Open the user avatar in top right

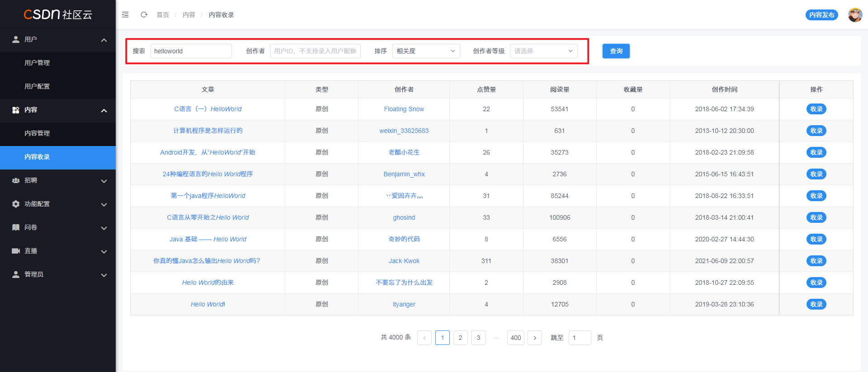tap(854, 15)
